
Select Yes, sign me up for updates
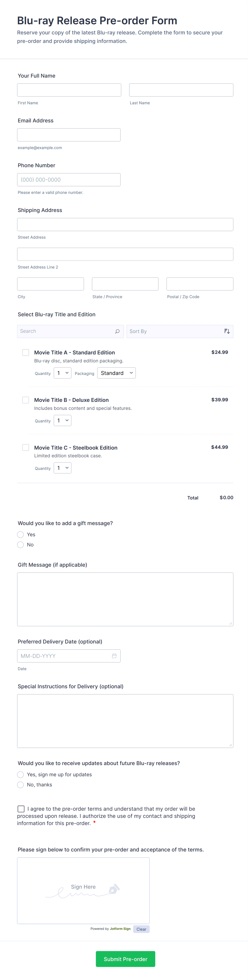21,775
